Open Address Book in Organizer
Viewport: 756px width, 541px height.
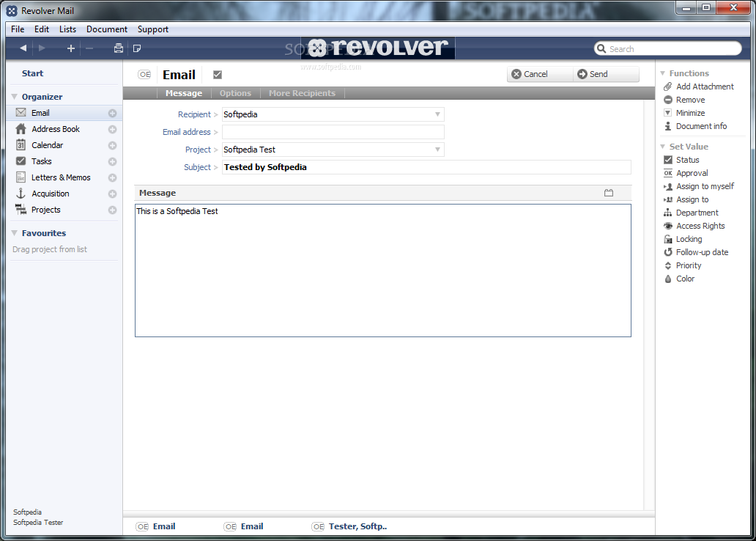pos(56,129)
